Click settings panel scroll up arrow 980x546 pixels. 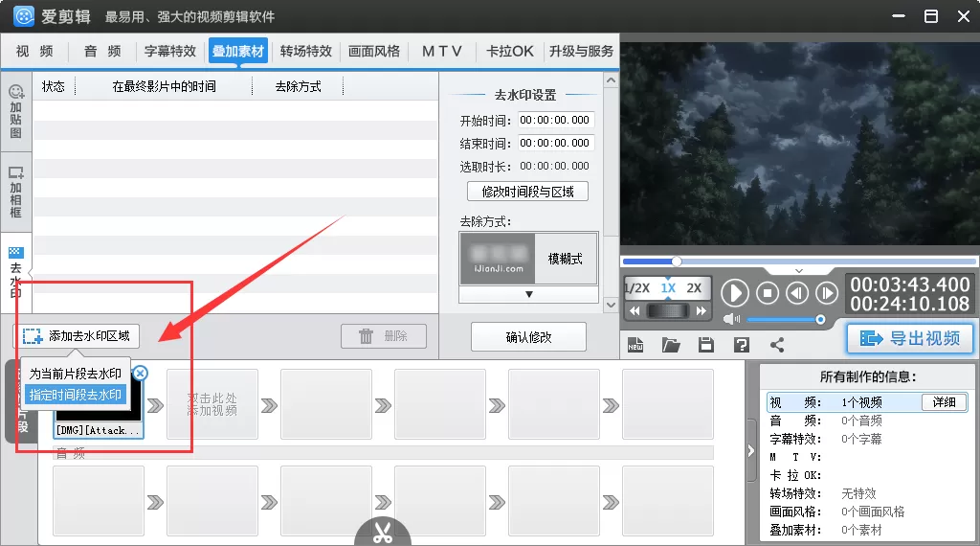[x=612, y=80]
